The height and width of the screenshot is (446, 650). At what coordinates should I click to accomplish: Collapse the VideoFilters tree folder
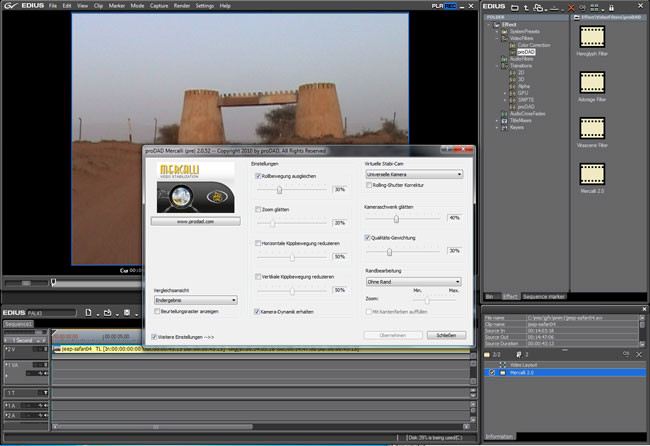point(497,38)
